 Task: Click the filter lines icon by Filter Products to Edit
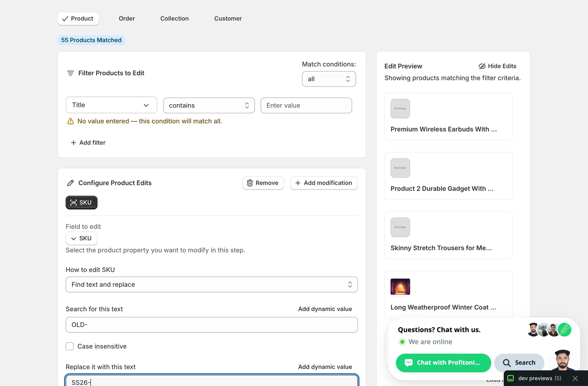[71, 73]
